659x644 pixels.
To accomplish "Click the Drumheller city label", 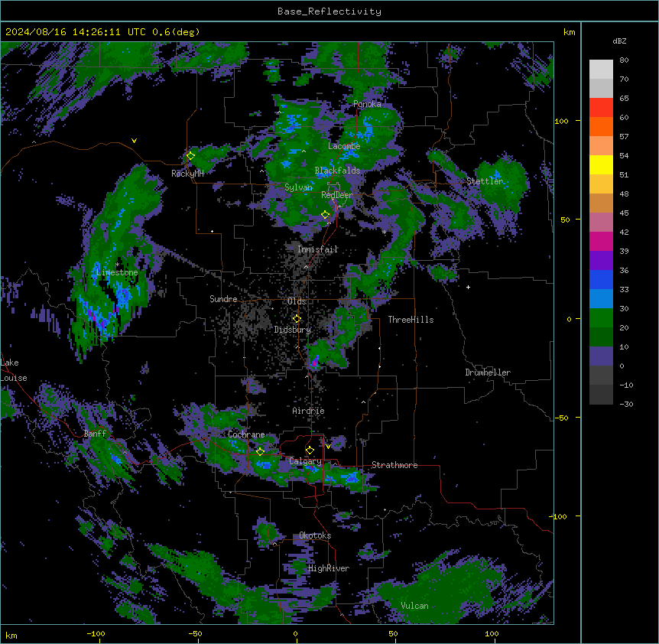I will coord(488,372).
